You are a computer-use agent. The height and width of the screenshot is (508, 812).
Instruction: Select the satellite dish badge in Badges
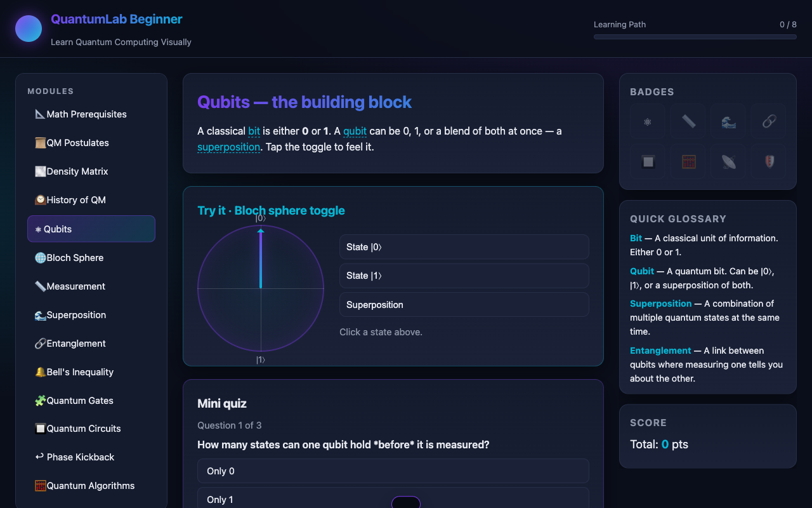[x=728, y=162]
